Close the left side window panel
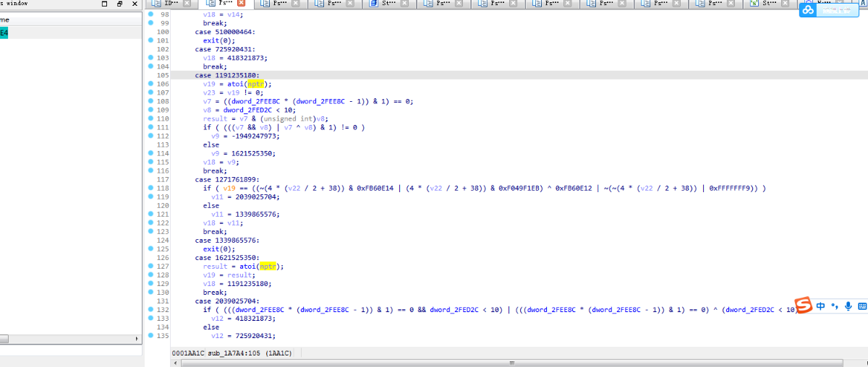 [135, 4]
